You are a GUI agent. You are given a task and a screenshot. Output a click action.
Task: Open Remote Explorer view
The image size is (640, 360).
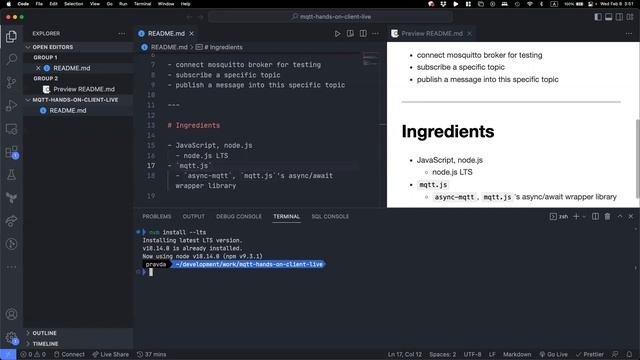(x=11, y=129)
